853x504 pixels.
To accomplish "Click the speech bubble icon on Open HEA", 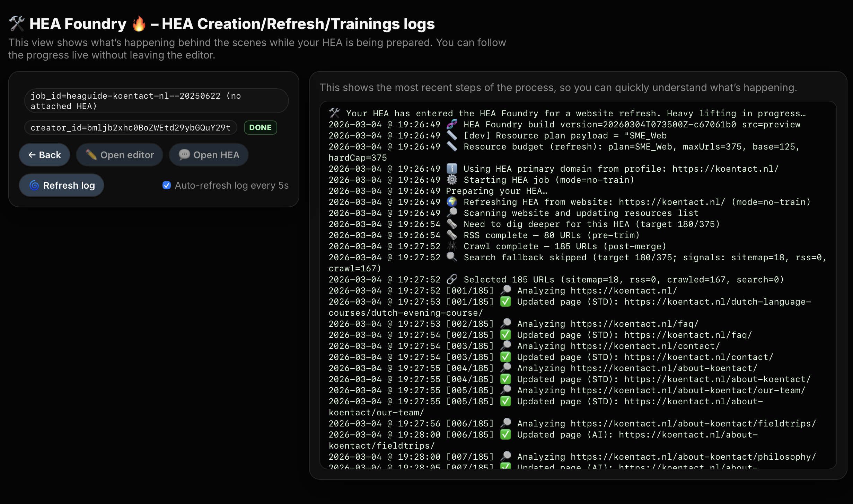I will click(184, 155).
